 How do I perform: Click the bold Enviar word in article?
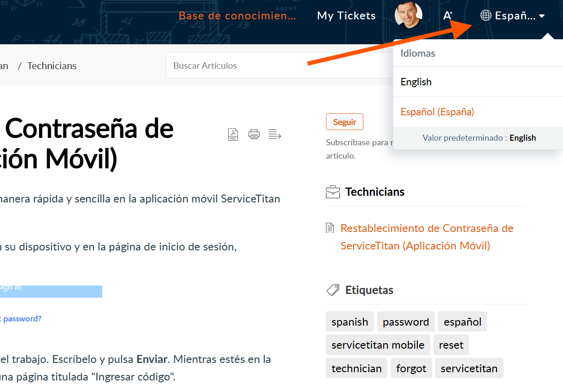[x=153, y=359]
